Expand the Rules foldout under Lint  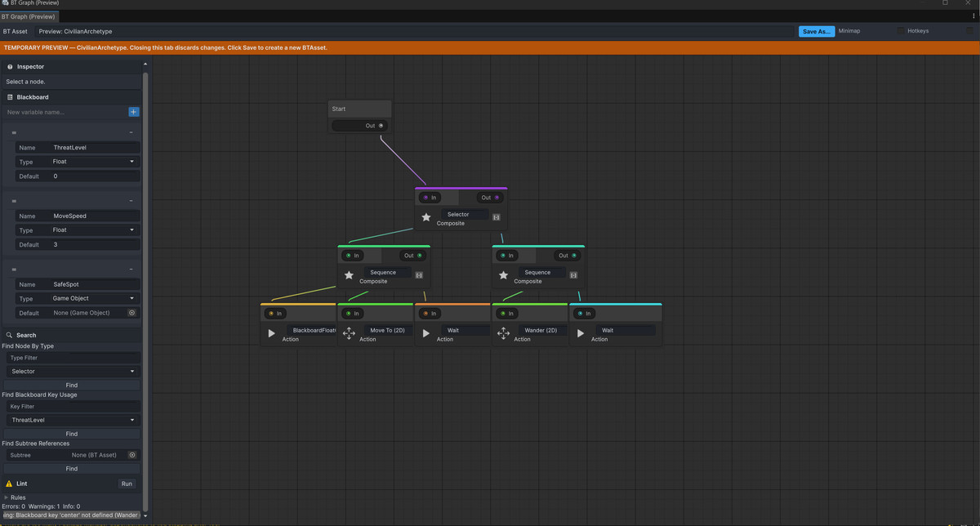[x=7, y=497]
